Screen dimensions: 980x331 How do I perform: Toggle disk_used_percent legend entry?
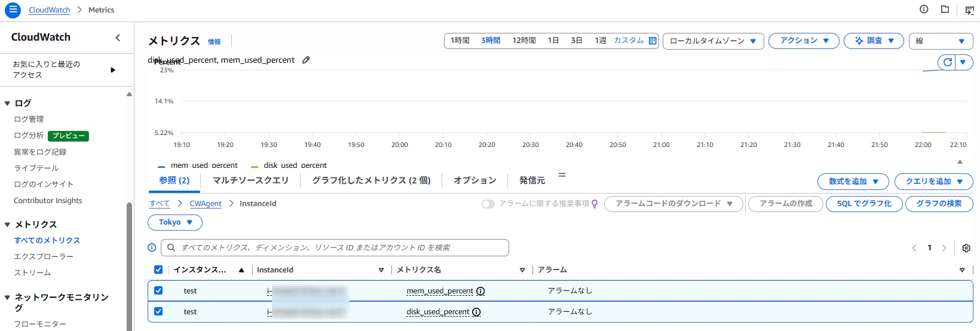coord(289,166)
